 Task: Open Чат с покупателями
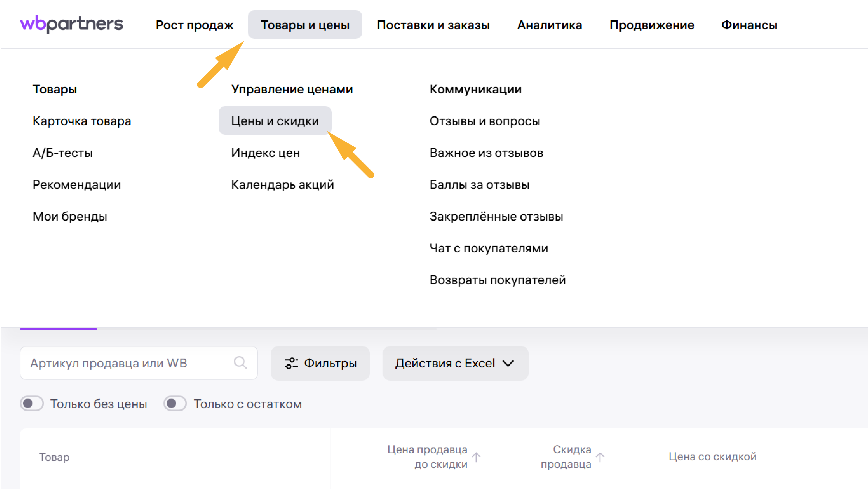click(489, 248)
